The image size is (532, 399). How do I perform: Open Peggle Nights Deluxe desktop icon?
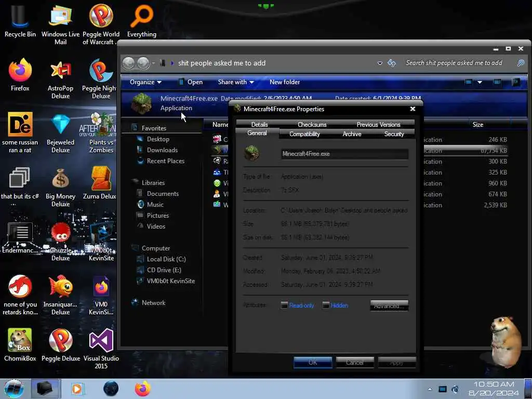click(100, 79)
